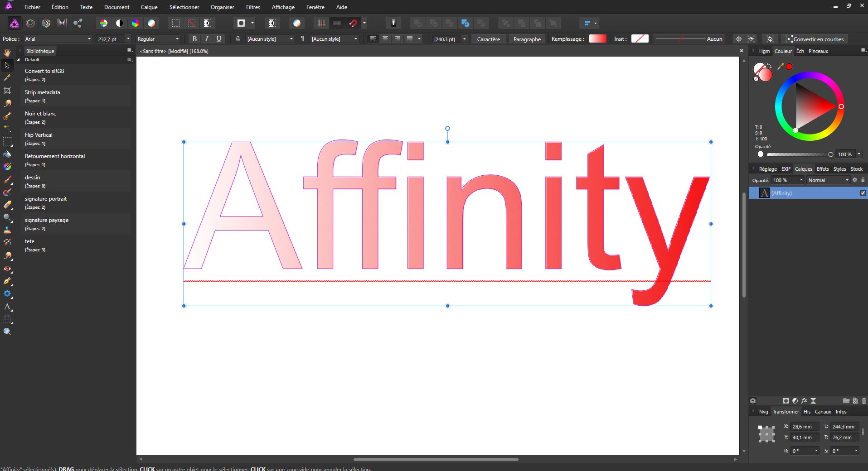Switch to the Effets tab
868x471 pixels.
point(823,169)
